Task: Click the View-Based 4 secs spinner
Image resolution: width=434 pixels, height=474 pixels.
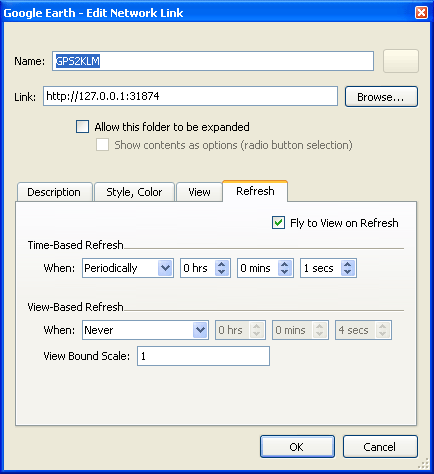Action: 363,330
